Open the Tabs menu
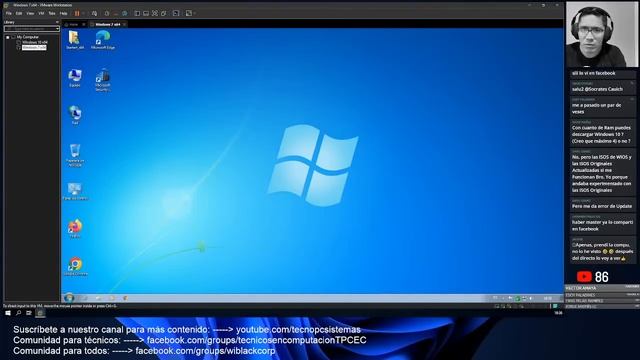The image size is (640, 360). click(52, 13)
